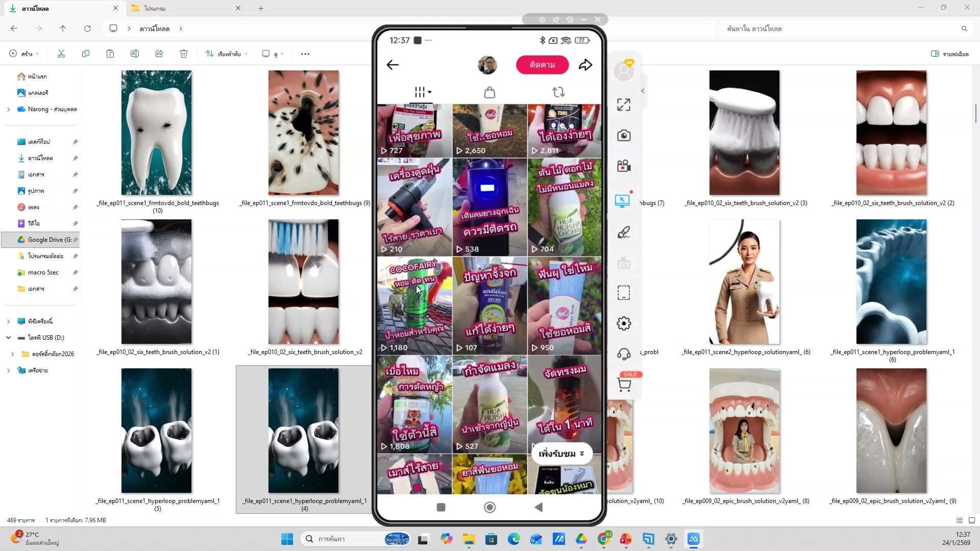The height and width of the screenshot is (551, 980).
Task: Toggle the details pane button
Action: pos(949,54)
